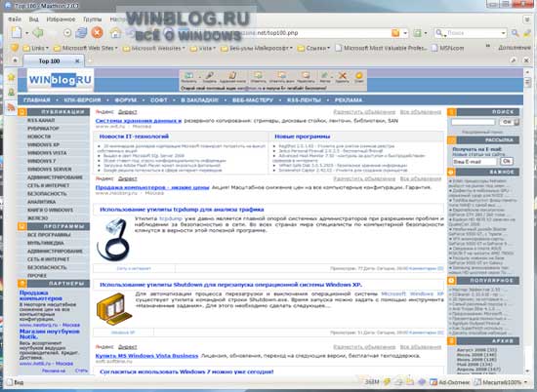The width and height of the screenshot is (537, 392).
Task: Click the Ваш E-mail subscription field
Action: 475,162
